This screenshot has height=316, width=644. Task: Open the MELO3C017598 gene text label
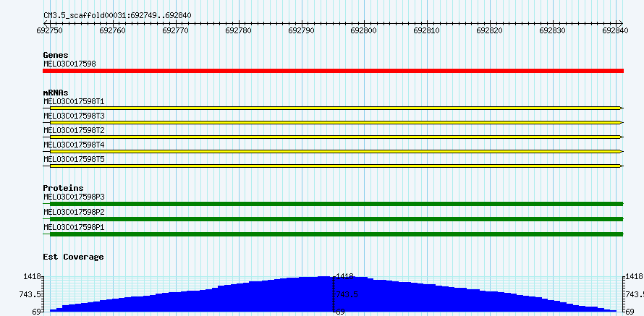69,64
